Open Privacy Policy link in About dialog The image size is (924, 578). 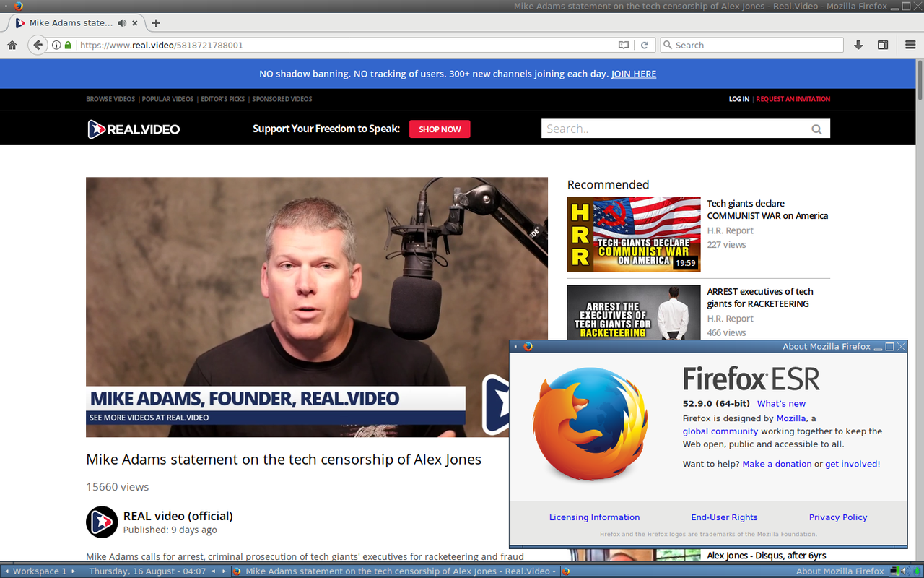click(838, 517)
